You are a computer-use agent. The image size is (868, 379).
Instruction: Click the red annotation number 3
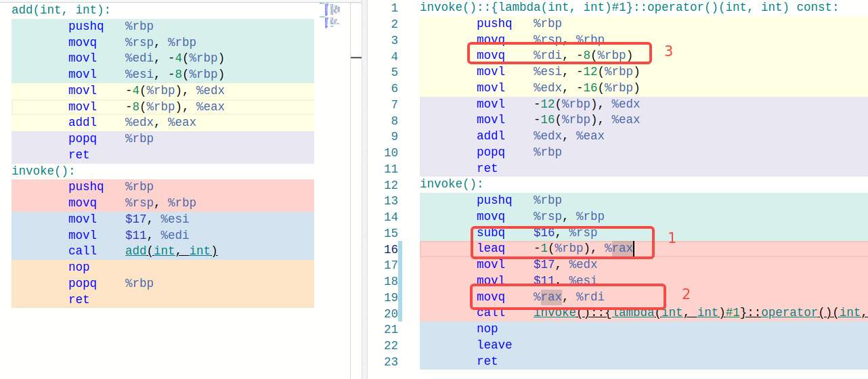coord(668,51)
